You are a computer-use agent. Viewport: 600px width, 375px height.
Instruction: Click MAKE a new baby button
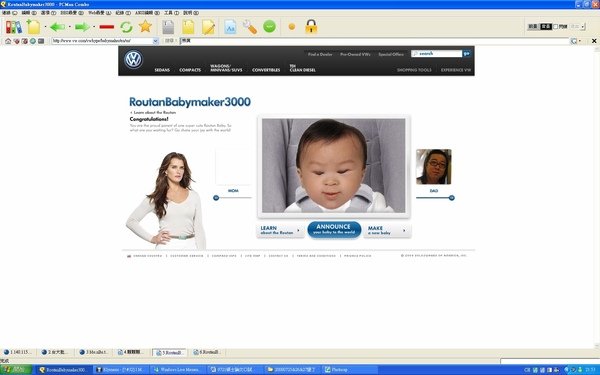click(387, 230)
